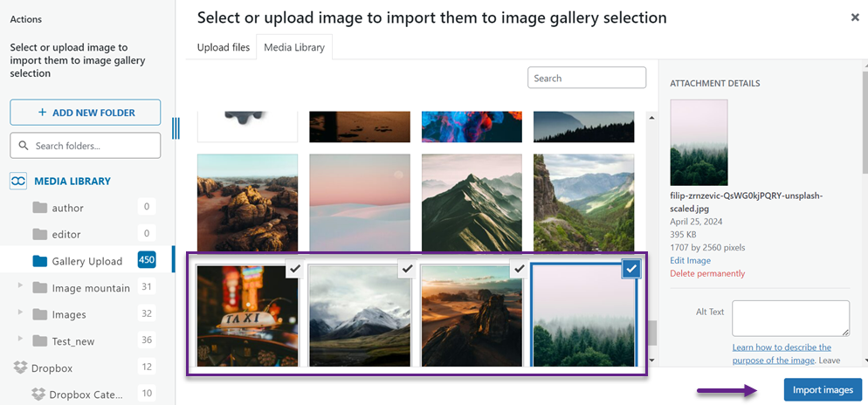Screen dimensions: 868x405
Task: Click the media grid vertical scrollbar thumb
Action: [x=651, y=333]
